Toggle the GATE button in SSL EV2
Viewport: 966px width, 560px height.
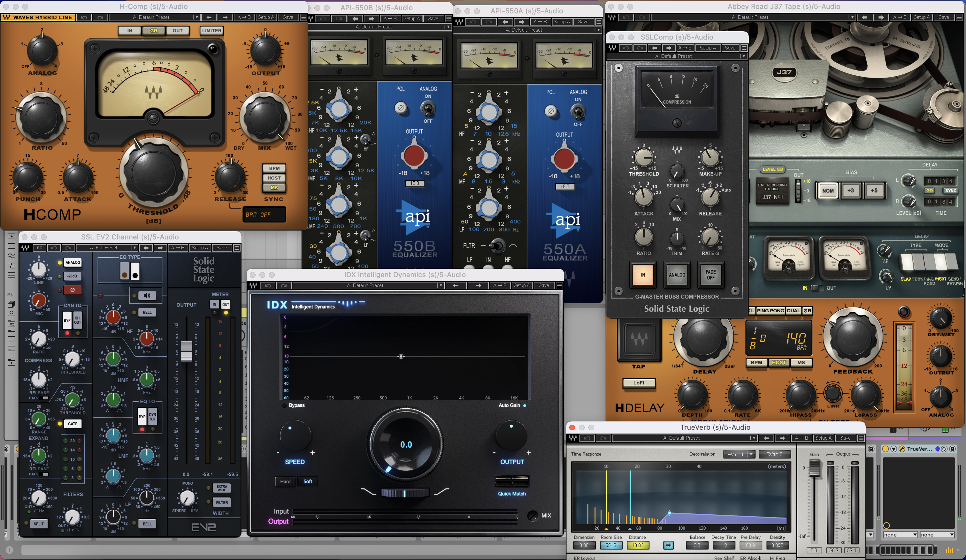[x=73, y=424]
